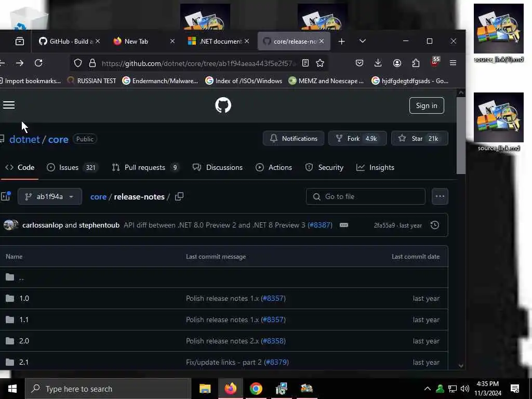Open the ab1f94a branch selector dropdown

click(x=50, y=196)
